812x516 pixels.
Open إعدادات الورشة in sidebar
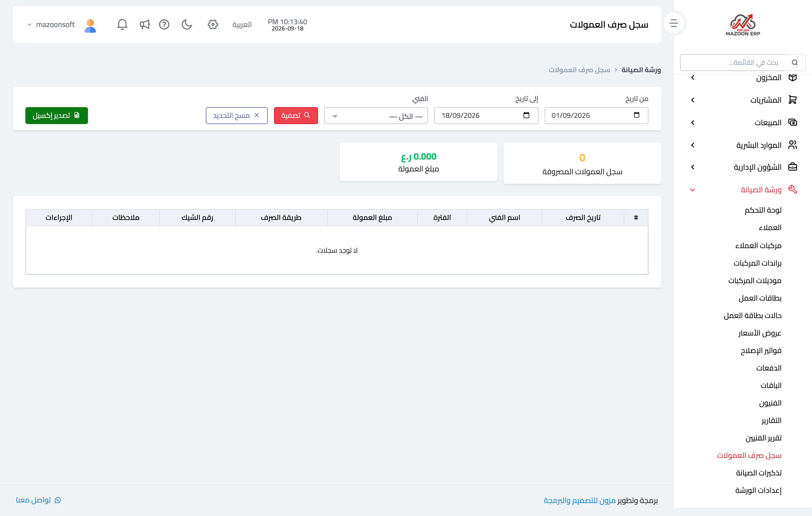pyautogui.click(x=758, y=490)
